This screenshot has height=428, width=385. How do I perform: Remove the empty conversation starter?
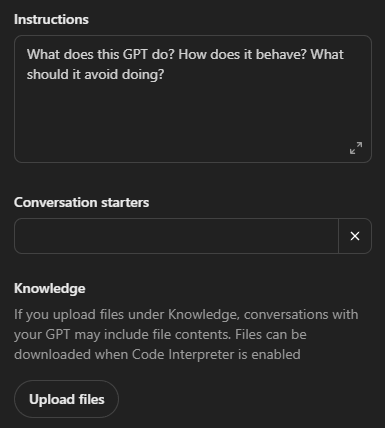(355, 236)
